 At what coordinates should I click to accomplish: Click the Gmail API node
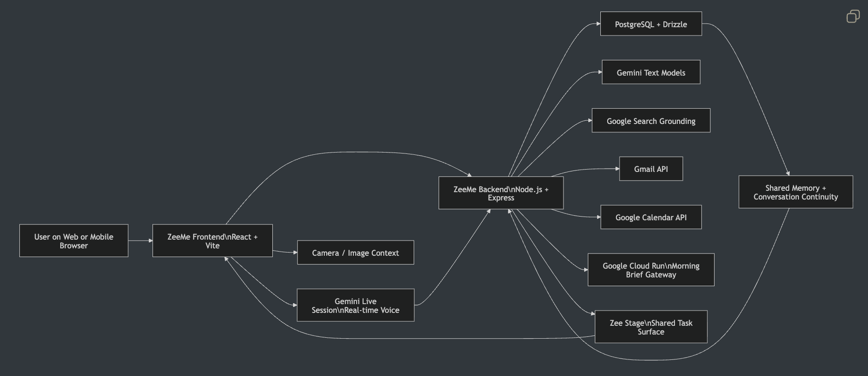pyautogui.click(x=651, y=169)
